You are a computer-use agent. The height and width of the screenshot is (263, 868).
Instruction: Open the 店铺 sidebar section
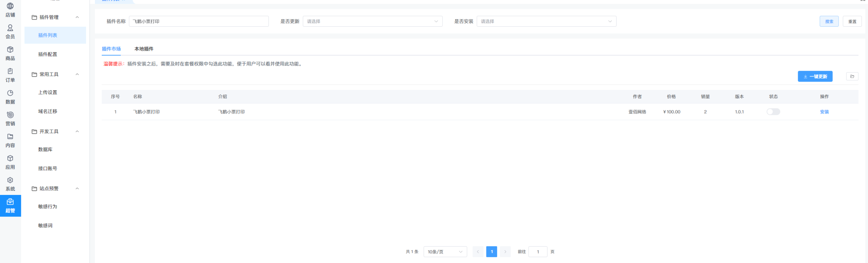pos(10,10)
